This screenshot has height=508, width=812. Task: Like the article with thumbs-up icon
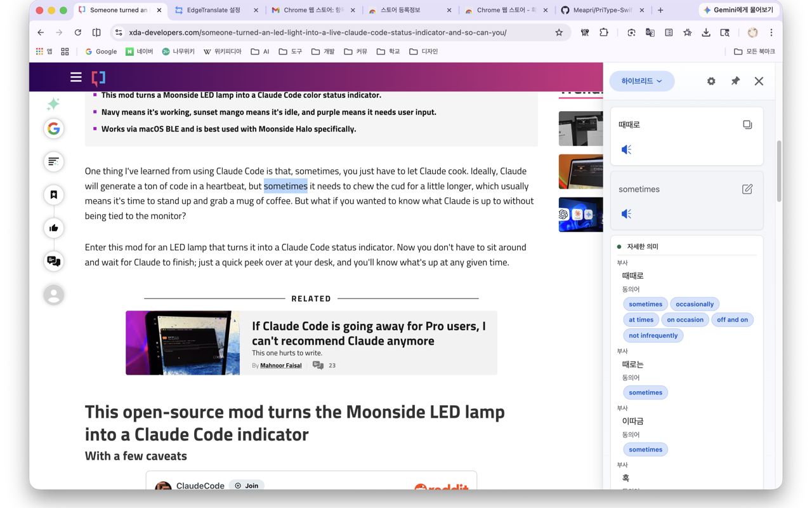[54, 228]
